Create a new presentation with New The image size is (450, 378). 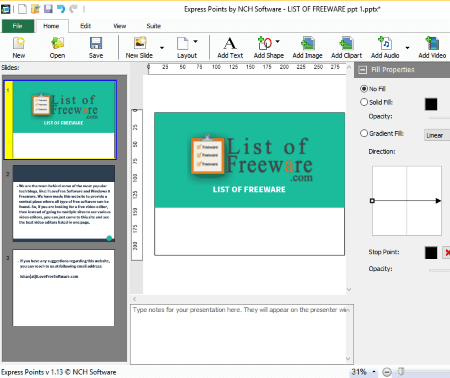point(19,48)
